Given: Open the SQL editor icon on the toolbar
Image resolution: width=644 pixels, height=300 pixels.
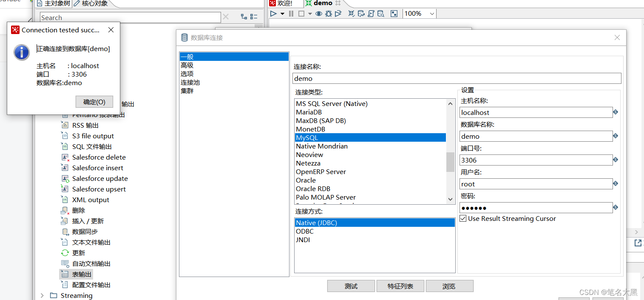Looking at the screenshot, I should (371, 14).
